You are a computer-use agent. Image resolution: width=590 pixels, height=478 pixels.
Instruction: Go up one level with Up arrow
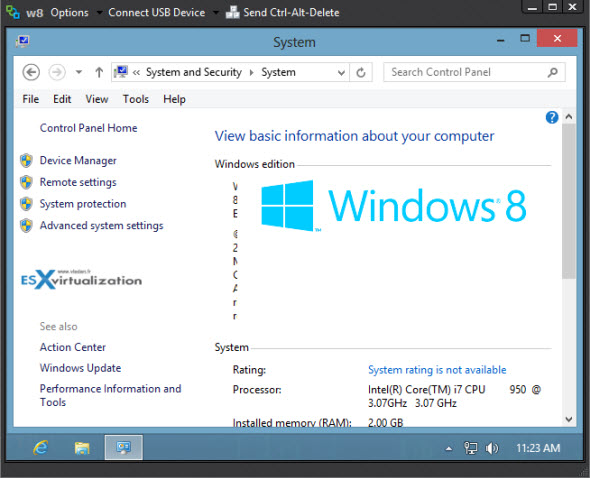pos(99,72)
